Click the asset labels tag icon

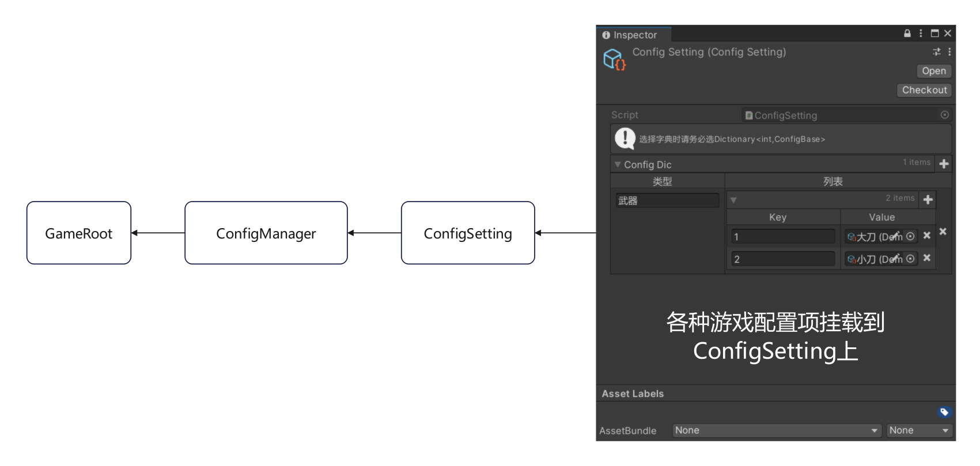(x=944, y=412)
